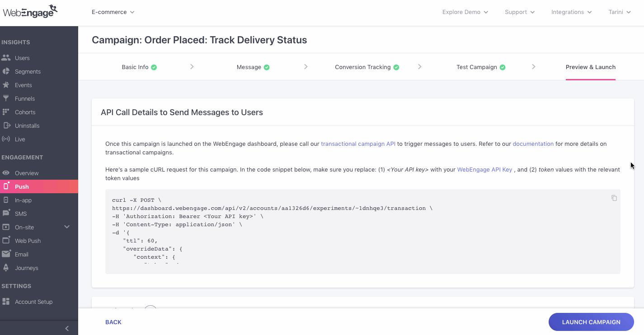Click the In-app device icon
644x335 pixels.
tap(6, 200)
